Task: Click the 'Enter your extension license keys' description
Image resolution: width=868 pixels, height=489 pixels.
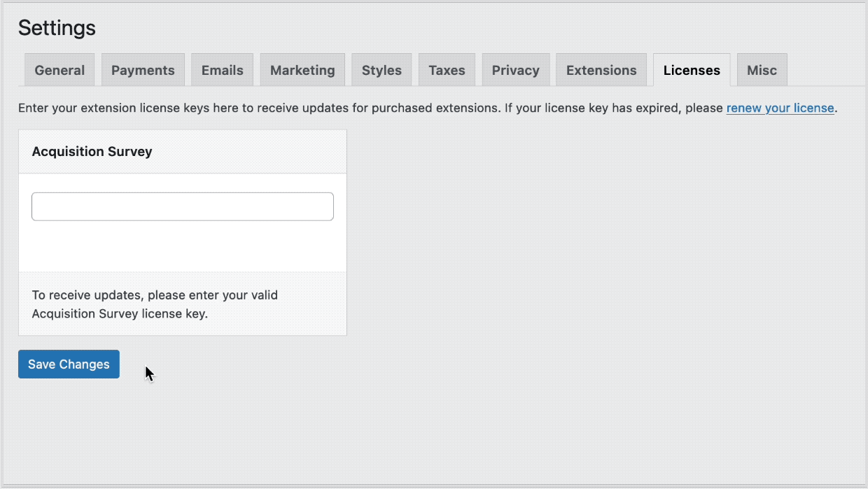Action: (428, 108)
